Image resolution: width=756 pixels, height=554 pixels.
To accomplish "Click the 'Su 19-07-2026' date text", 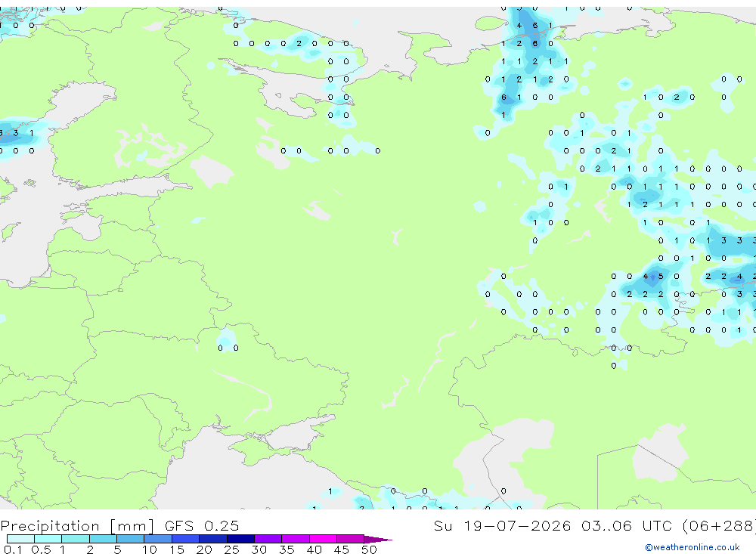I will (503, 525).
